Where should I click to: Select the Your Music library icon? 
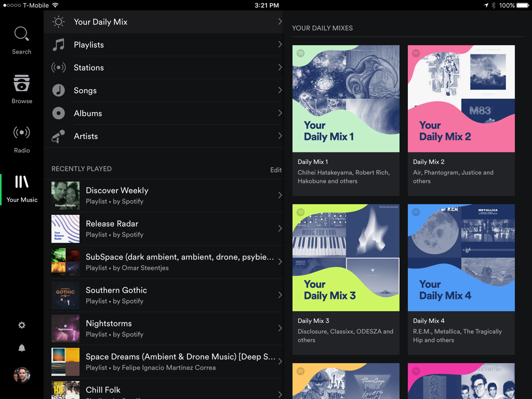tap(22, 182)
